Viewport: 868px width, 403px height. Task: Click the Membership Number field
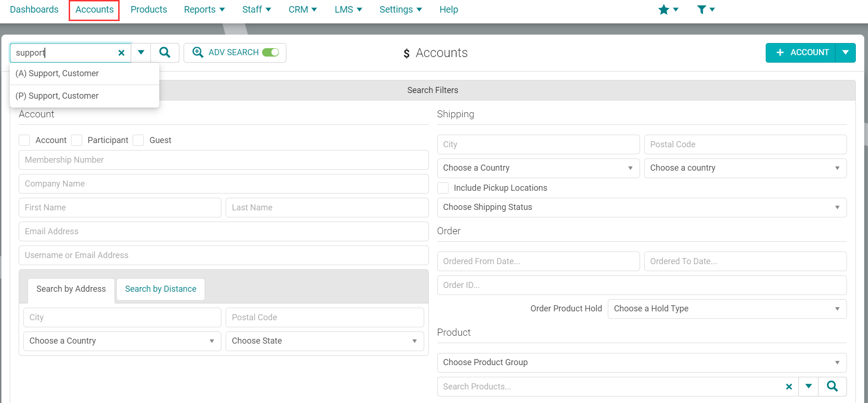click(x=224, y=160)
